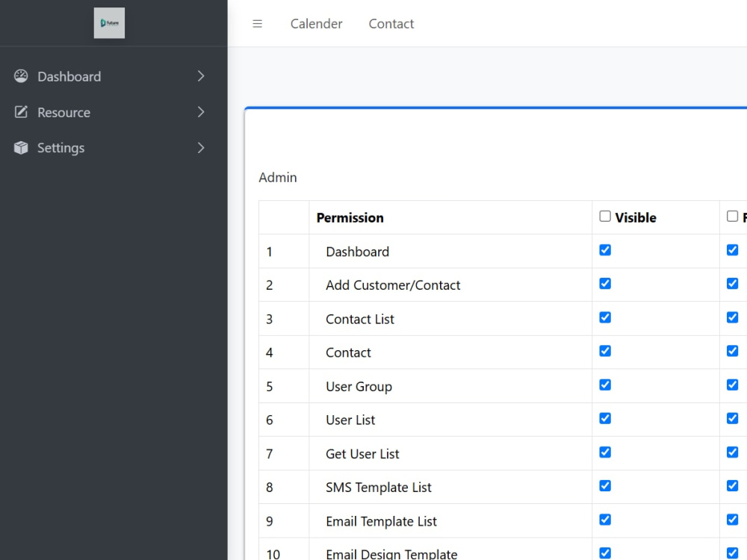Viewport: 747px width, 560px height.
Task: Select the SMS Template List permission text
Action: coord(379,487)
